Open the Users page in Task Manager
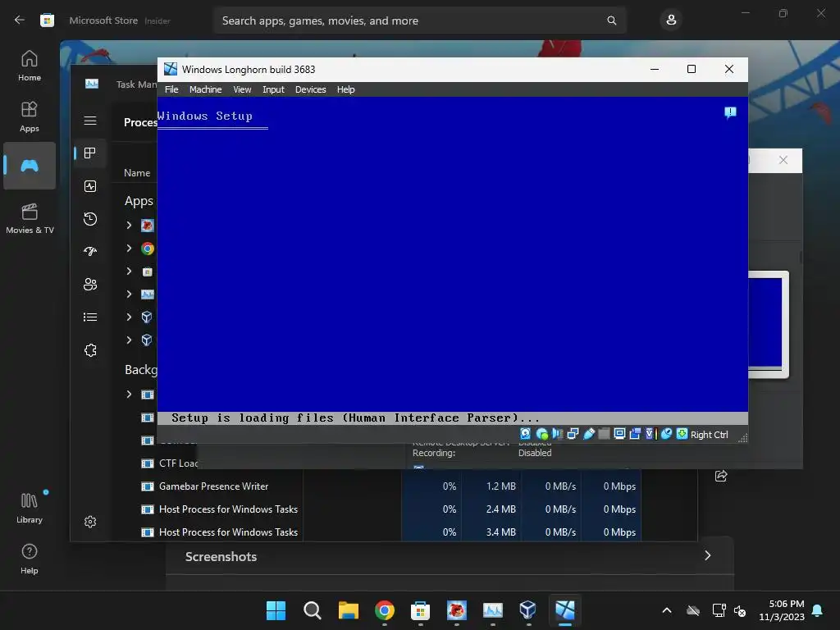This screenshot has width=840, height=630. pyautogui.click(x=90, y=284)
